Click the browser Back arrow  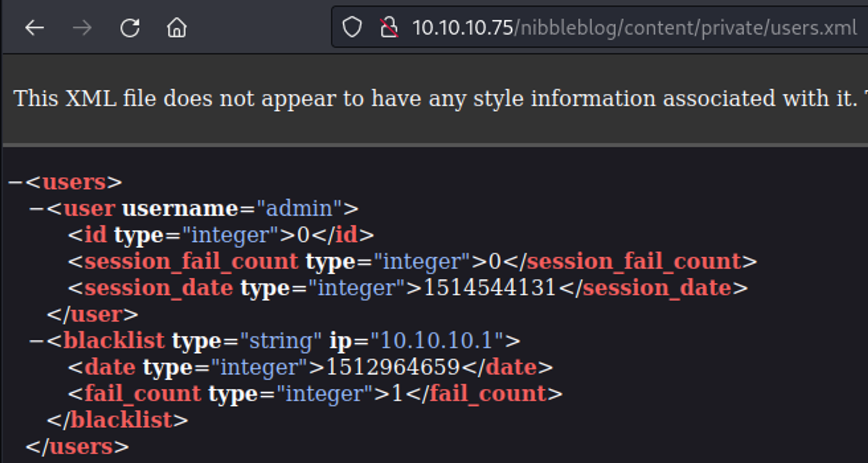(35, 28)
